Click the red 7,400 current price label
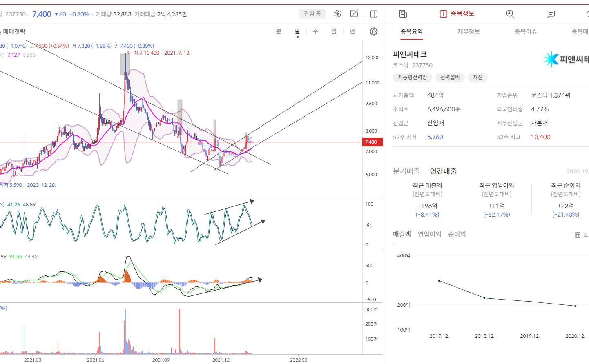Viewport: 589px width, 364px height. point(373,142)
